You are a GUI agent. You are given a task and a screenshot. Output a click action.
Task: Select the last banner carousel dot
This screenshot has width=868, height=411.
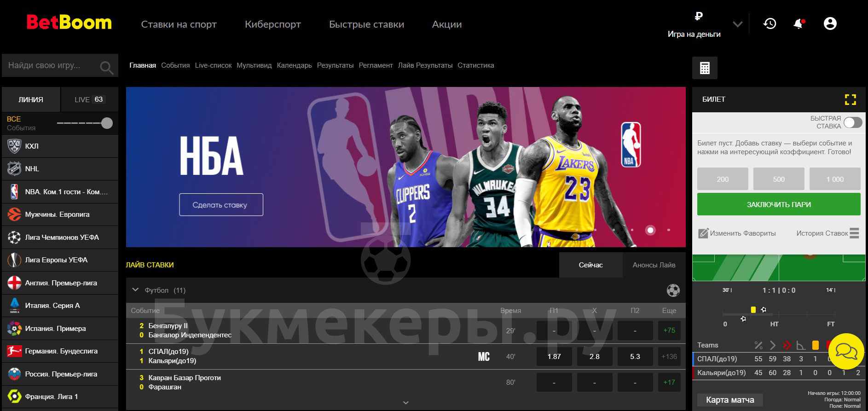click(x=669, y=230)
